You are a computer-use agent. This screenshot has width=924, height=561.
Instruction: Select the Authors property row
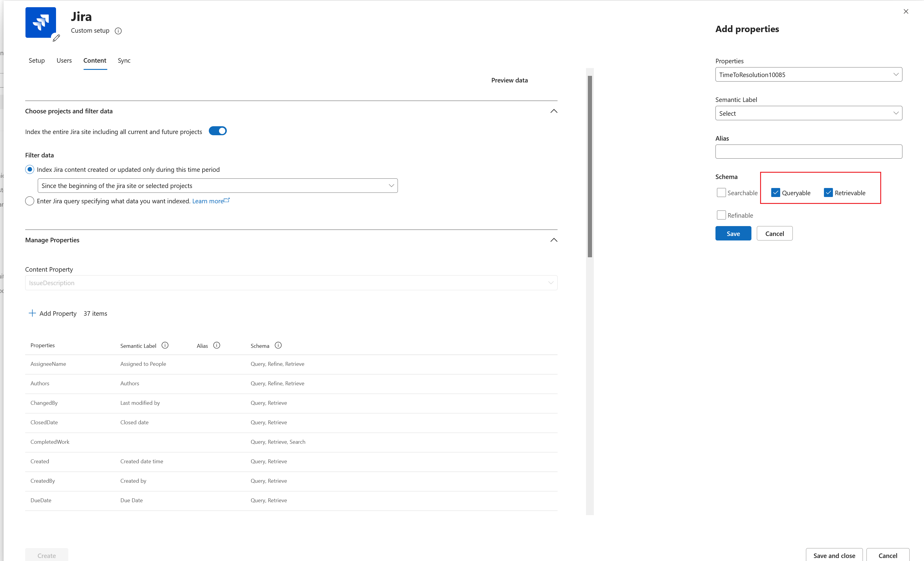pos(291,383)
